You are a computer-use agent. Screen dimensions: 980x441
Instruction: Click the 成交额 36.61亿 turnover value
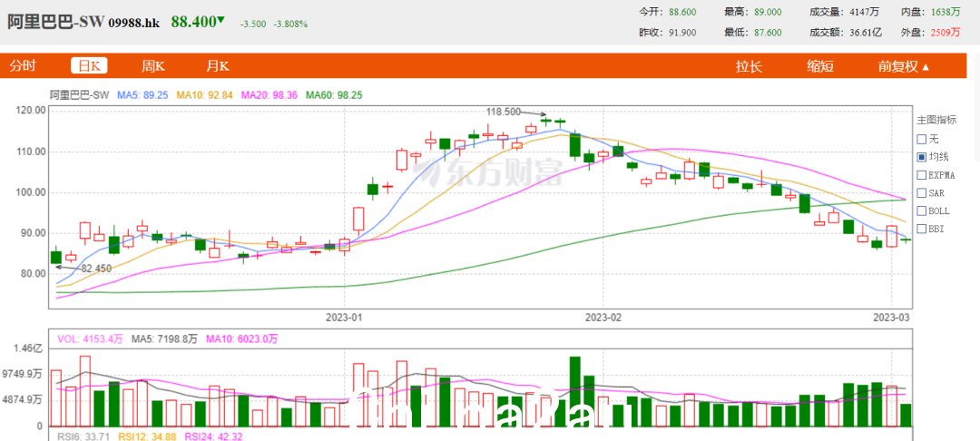[x=865, y=33]
